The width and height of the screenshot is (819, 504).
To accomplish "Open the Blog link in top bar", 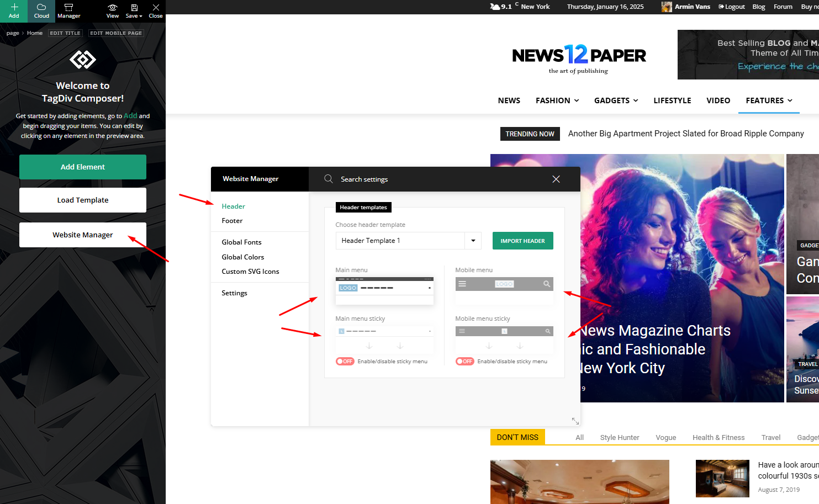I will pyautogui.click(x=759, y=7).
